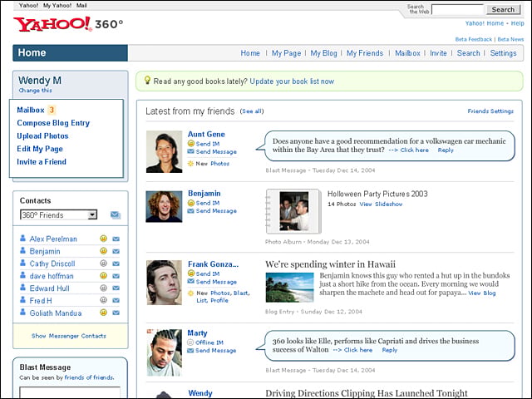Viewport: 532px width, 399px height.
Task: Click the Send IM smiley under Frank Gonza...
Action: coord(191,273)
